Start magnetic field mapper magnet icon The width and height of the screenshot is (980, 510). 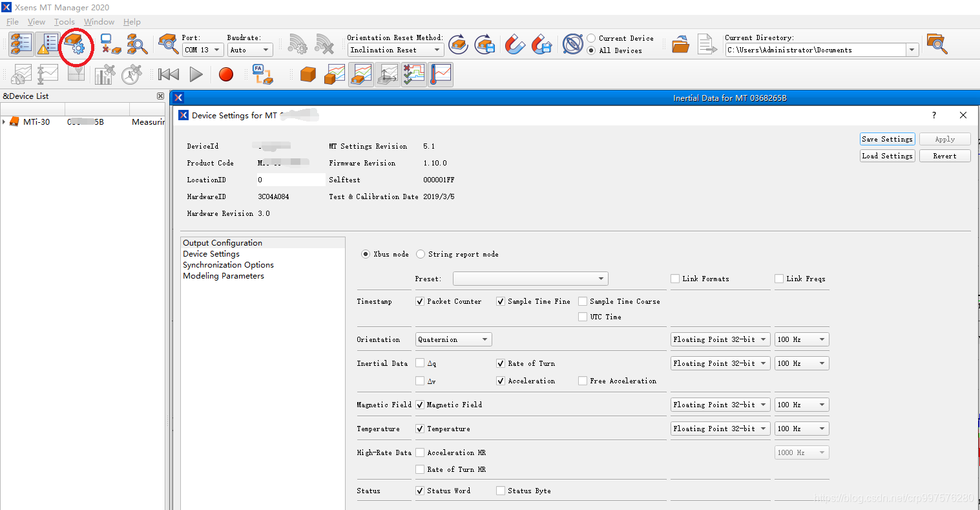(515, 45)
